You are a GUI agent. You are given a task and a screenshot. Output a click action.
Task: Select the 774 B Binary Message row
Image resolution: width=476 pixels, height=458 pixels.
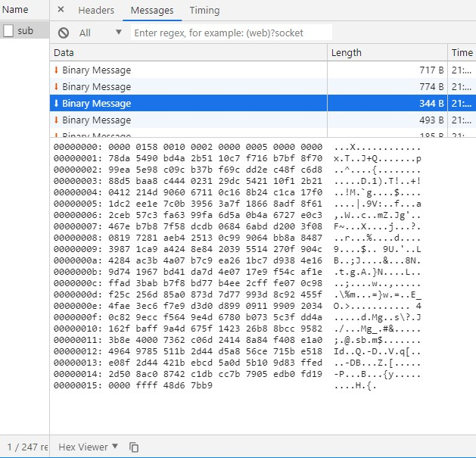pyautogui.click(x=189, y=87)
